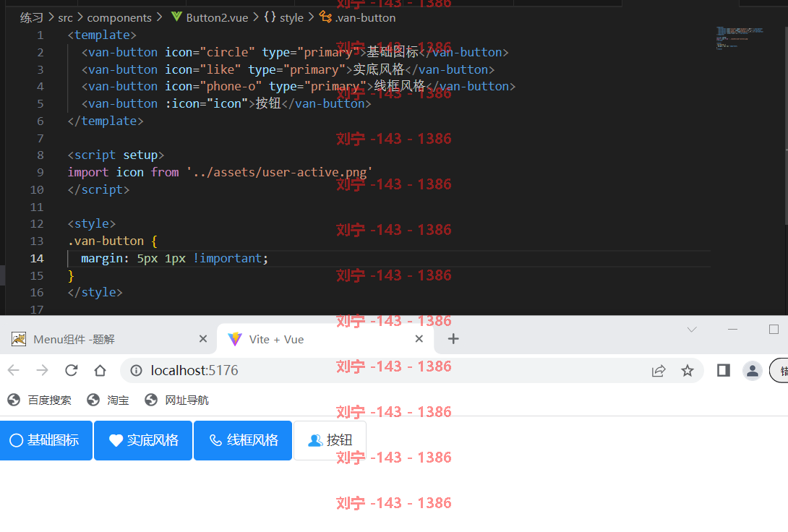Viewport: 788px width, 532px height.
Task: Bookmark this page with star icon
Action: pos(687,371)
